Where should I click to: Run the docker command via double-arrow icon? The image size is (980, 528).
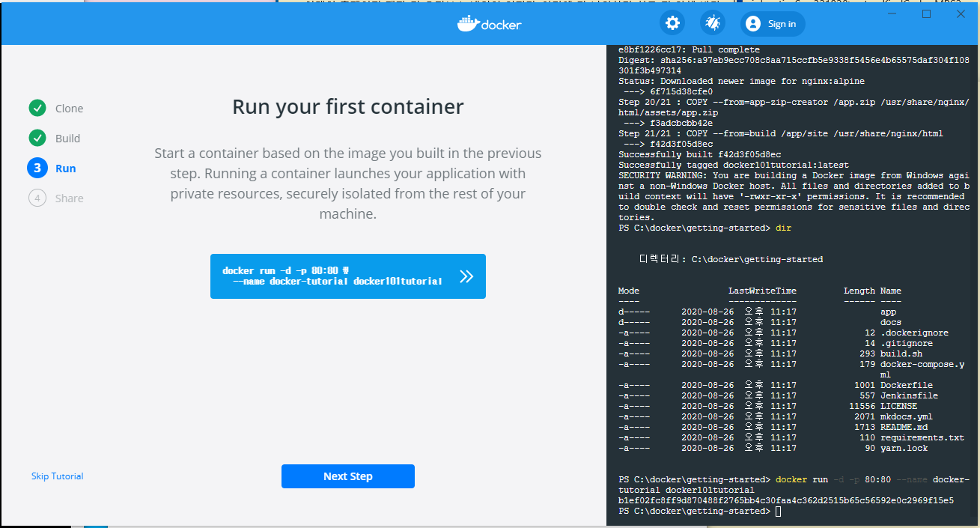tap(466, 276)
